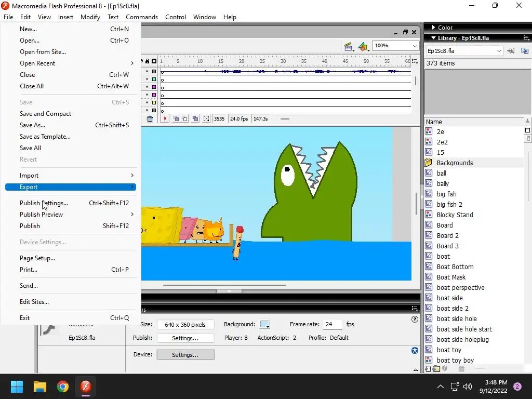This screenshot has height=399, width=532.
Task: Pin the current library icon
Action: pyautogui.click(x=511, y=51)
